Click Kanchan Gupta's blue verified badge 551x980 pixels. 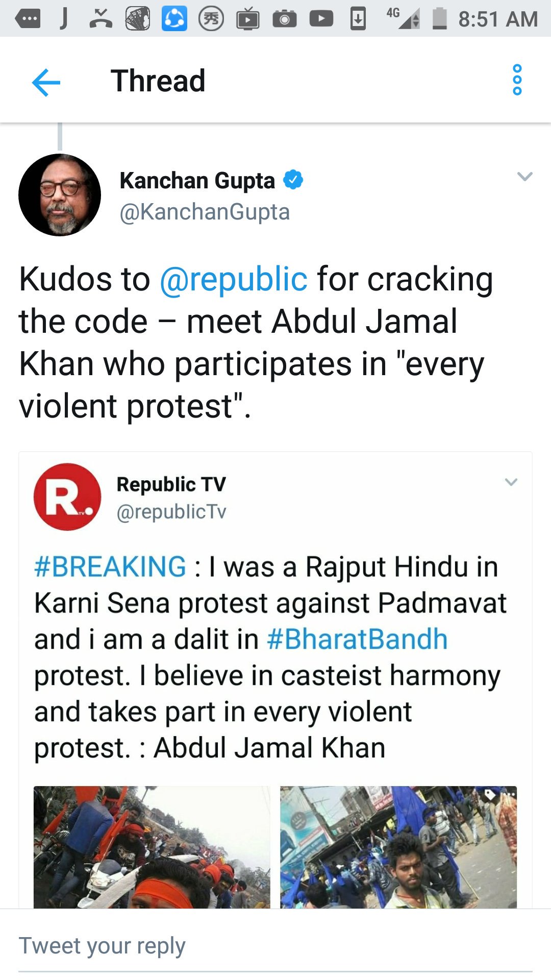293,180
